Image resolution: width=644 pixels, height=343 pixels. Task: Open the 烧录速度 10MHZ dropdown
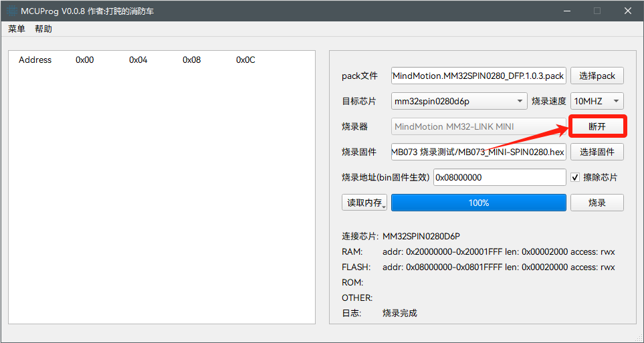(x=597, y=101)
